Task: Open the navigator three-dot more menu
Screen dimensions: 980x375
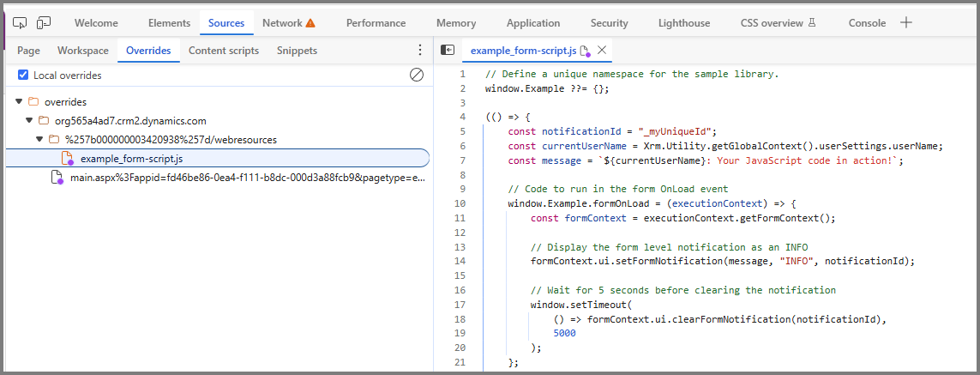Action: pyautogui.click(x=420, y=50)
